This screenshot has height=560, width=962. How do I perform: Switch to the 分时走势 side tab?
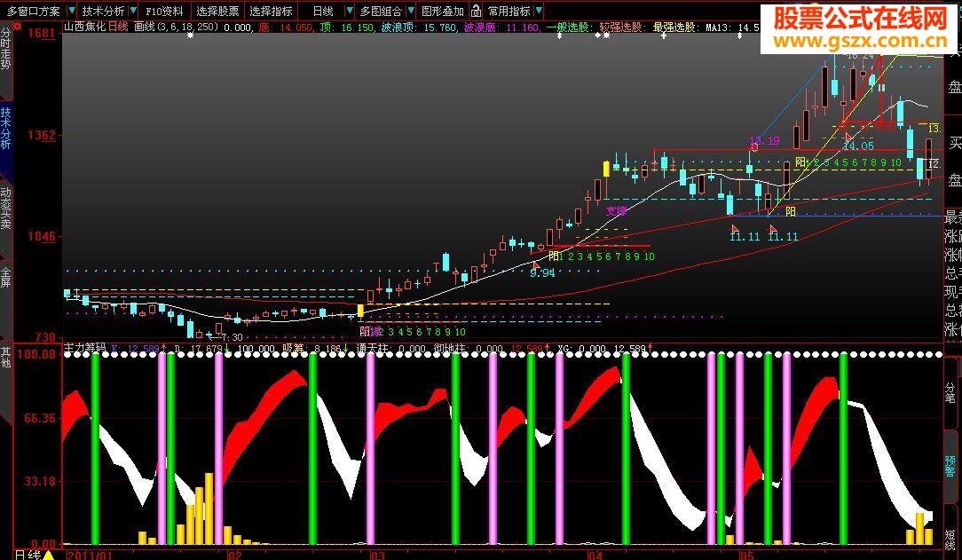[5, 48]
